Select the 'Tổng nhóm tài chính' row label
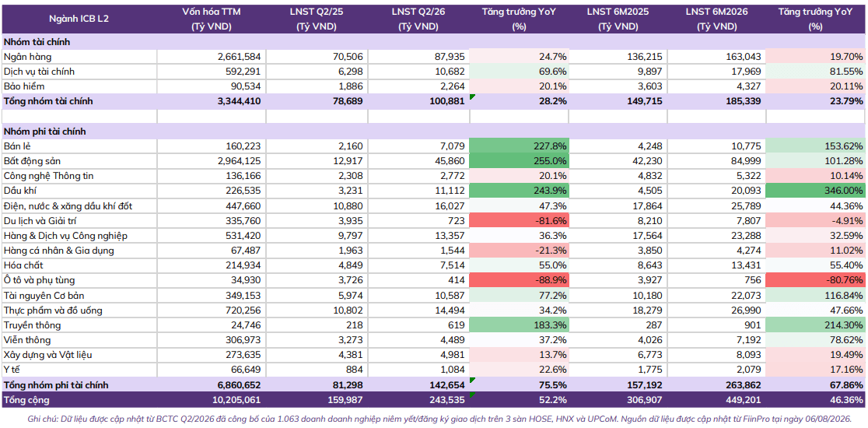This screenshot has height=428, width=868. pos(48,101)
